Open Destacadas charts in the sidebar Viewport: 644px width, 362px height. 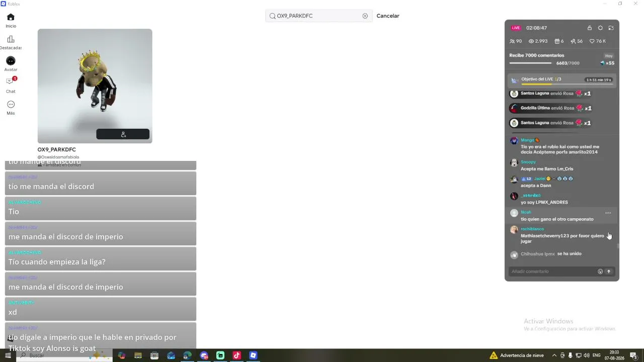pos(11,42)
